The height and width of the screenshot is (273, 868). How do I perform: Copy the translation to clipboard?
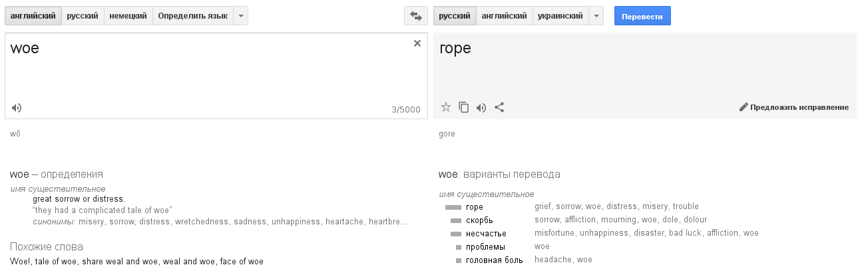(464, 107)
